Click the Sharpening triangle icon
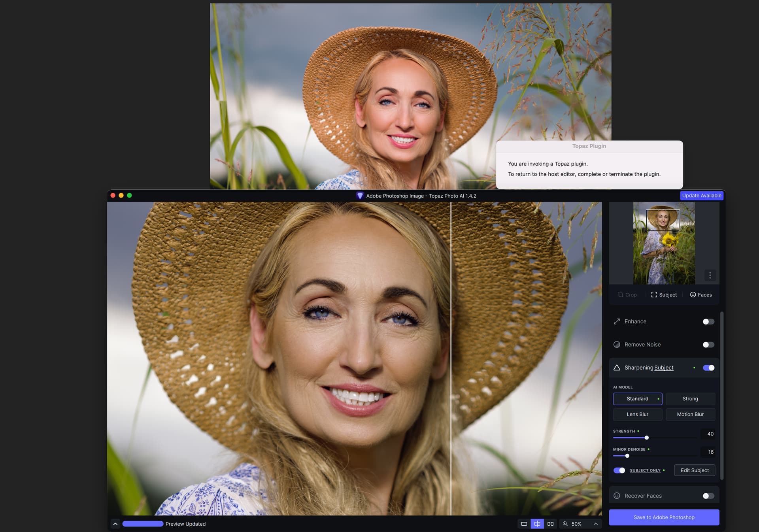The height and width of the screenshot is (532, 759). (x=617, y=368)
